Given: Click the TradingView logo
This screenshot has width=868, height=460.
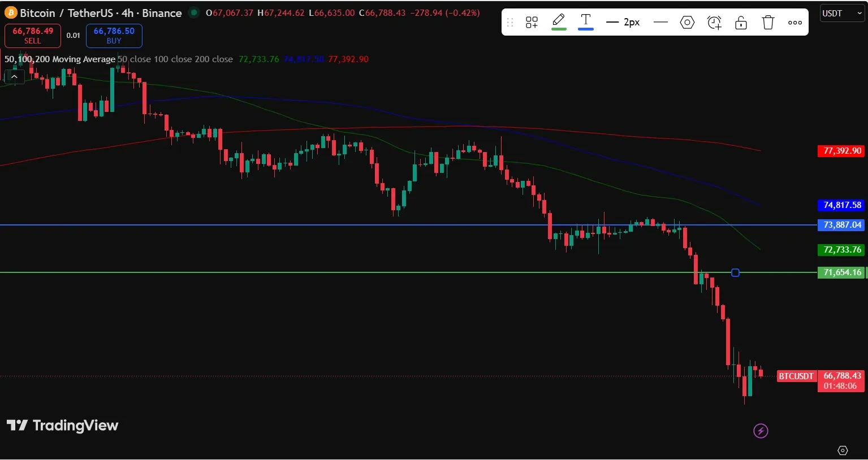Looking at the screenshot, I should [x=62, y=426].
